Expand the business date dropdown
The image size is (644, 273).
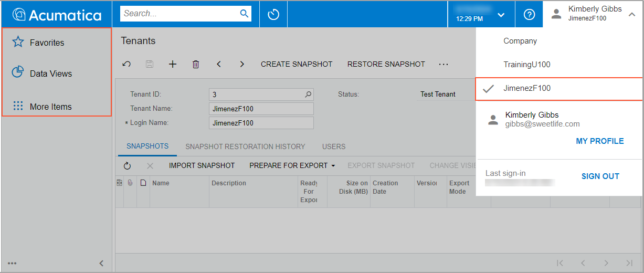(x=501, y=14)
